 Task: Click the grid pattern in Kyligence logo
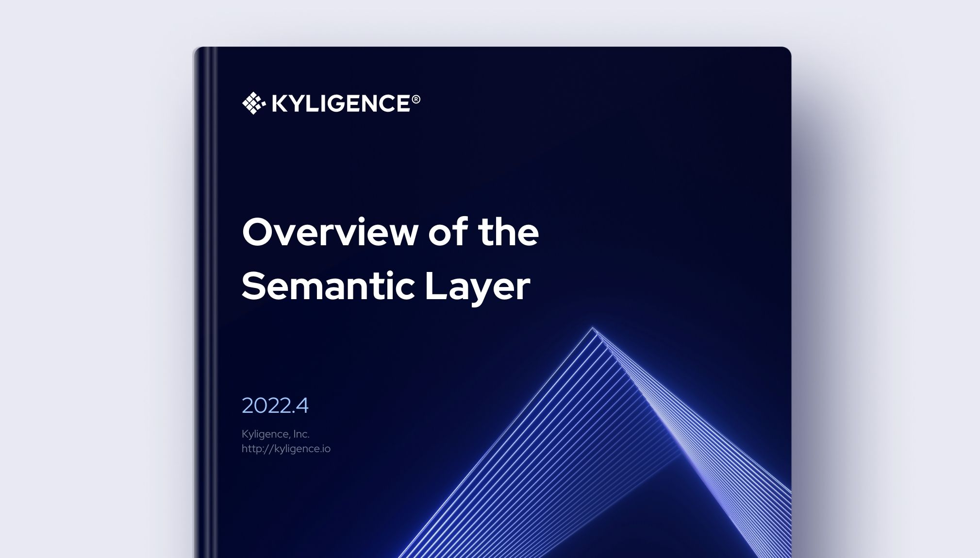tap(254, 103)
